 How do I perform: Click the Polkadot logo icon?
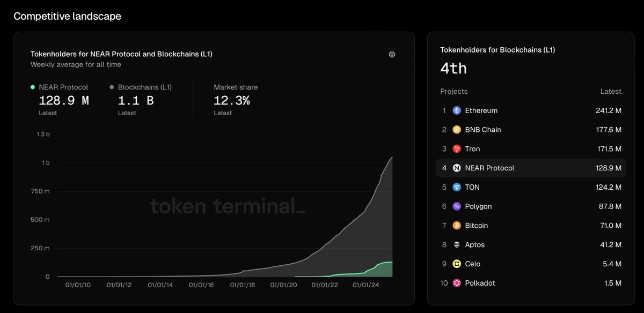pos(457,283)
